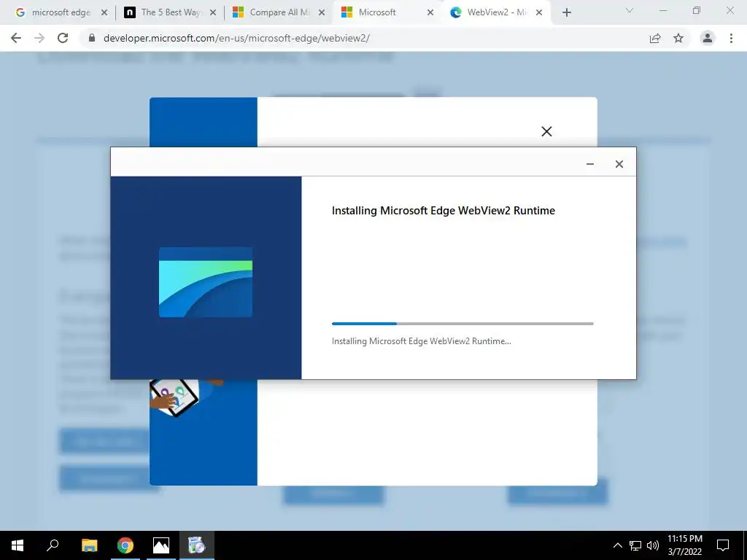Close the 'Microsoft' tab
Image resolution: width=747 pixels, height=560 pixels.
430,12
